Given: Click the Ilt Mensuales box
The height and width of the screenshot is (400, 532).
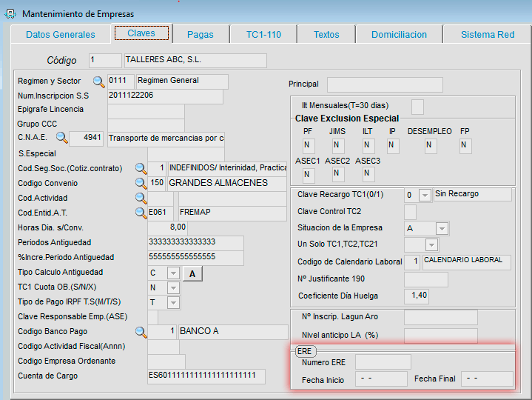Looking at the screenshot, I should click(417, 107).
